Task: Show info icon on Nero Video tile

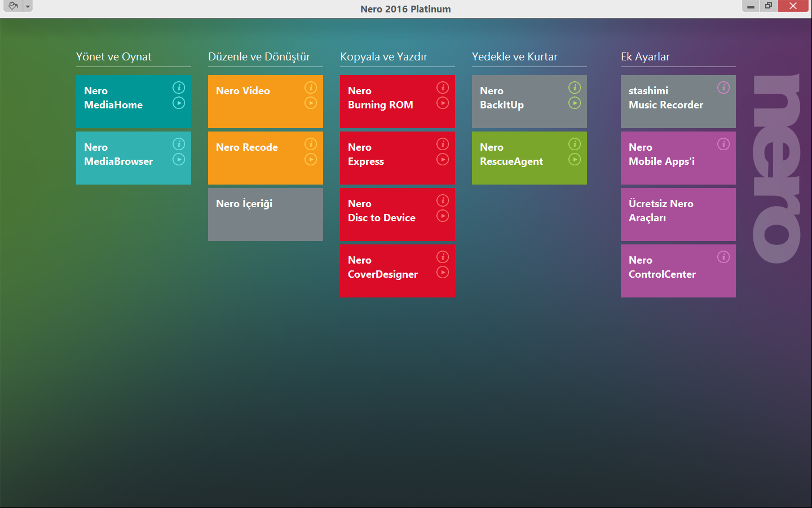Action: [311, 87]
